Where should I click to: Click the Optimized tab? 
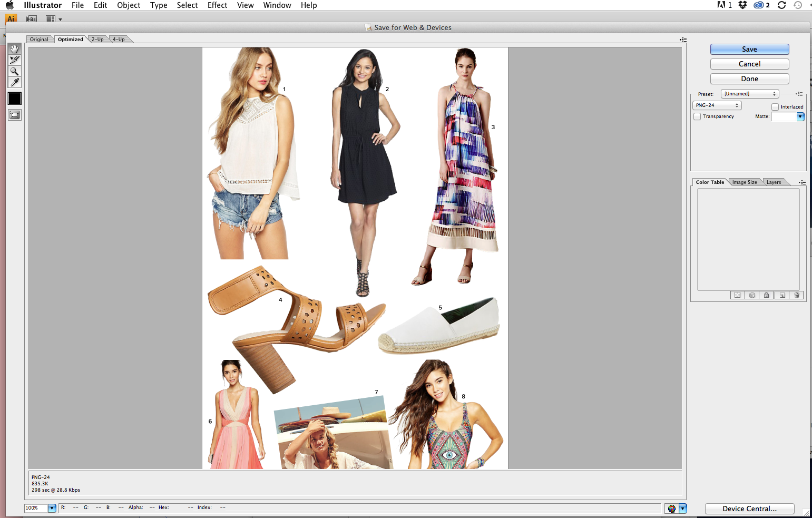[x=71, y=40]
